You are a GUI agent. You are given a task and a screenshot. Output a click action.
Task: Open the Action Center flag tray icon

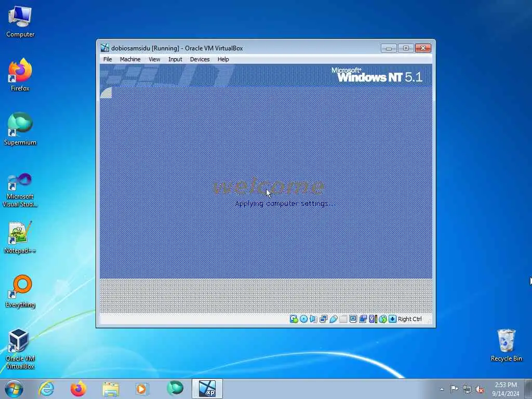click(x=454, y=389)
